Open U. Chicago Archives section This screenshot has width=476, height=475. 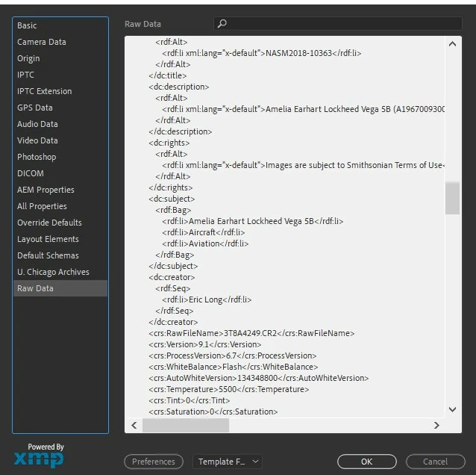[60, 272]
